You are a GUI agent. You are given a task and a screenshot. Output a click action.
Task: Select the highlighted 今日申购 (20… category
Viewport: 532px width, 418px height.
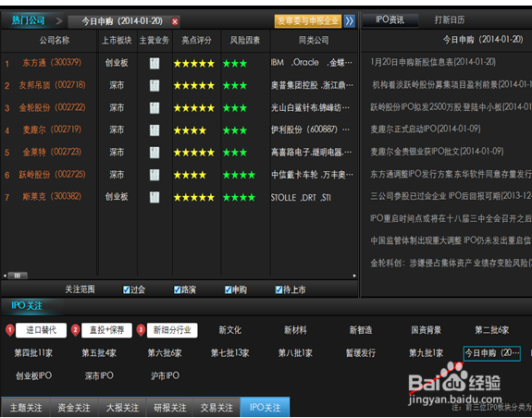point(491,353)
